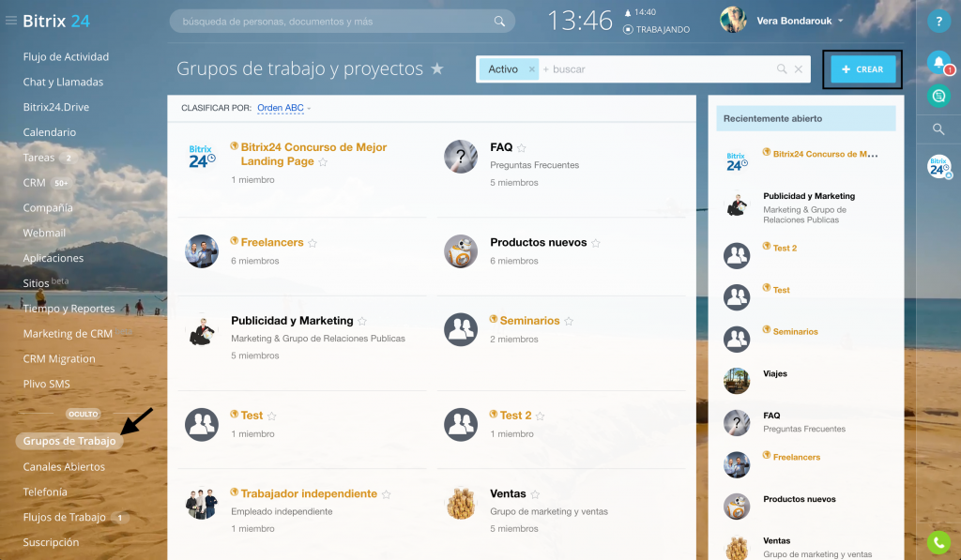Open Marketing de CRM

point(68,333)
